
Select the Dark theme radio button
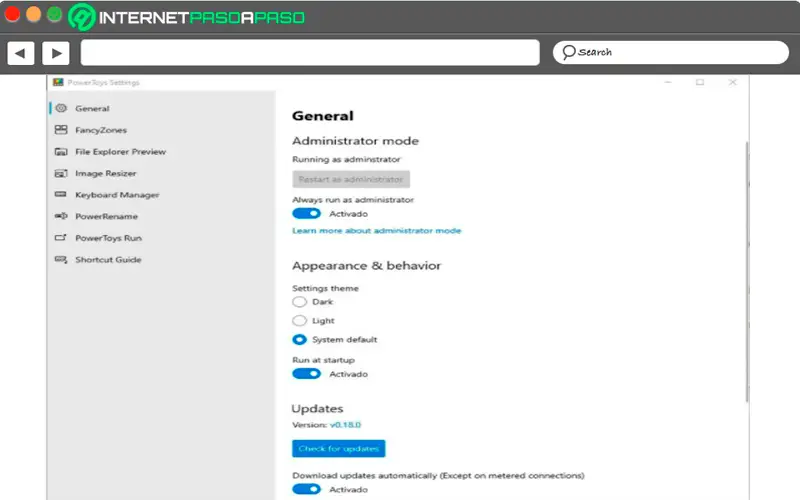coord(299,301)
